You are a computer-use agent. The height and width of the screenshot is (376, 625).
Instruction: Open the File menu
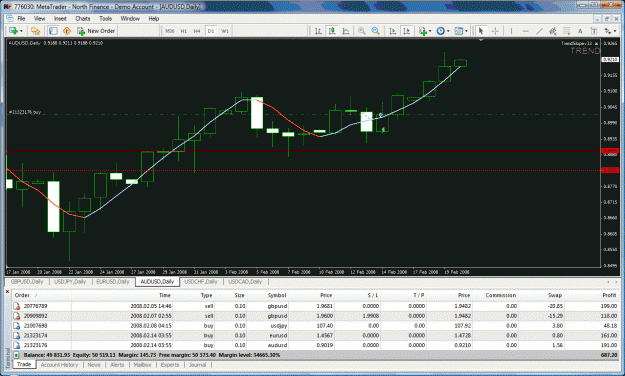21,18
